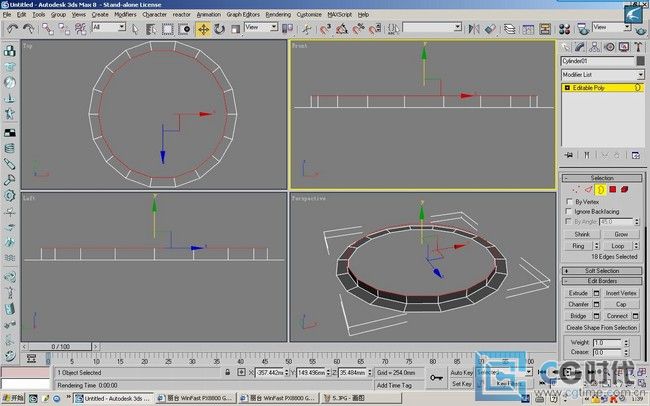The image size is (650, 406).
Task: Switch to the Utilities hammer tab
Action: (638, 47)
